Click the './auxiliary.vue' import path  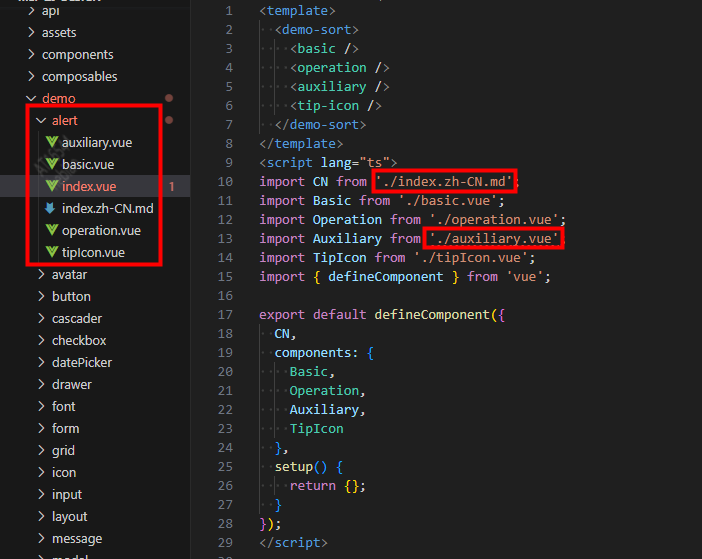point(493,238)
